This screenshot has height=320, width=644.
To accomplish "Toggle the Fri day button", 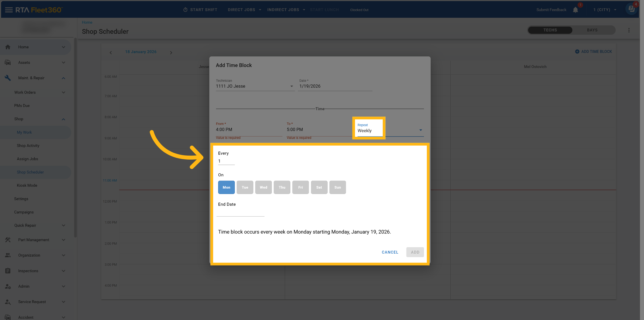I will pyautogui.click(x=300, y=187).
